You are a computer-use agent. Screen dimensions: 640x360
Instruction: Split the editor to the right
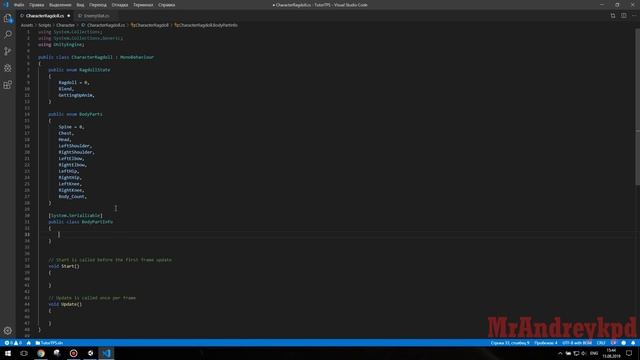[624, 16]
